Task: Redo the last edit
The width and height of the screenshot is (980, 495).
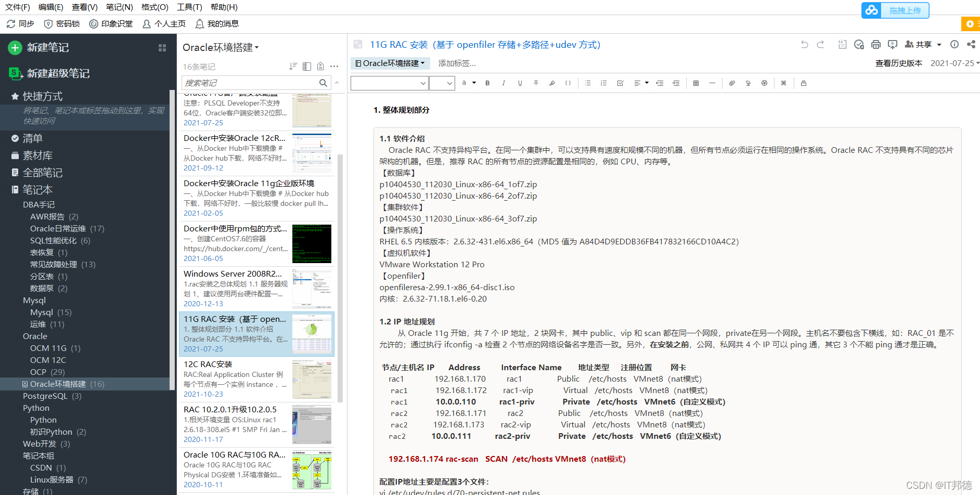Action: pyautogui.click(x=820, y=45)
